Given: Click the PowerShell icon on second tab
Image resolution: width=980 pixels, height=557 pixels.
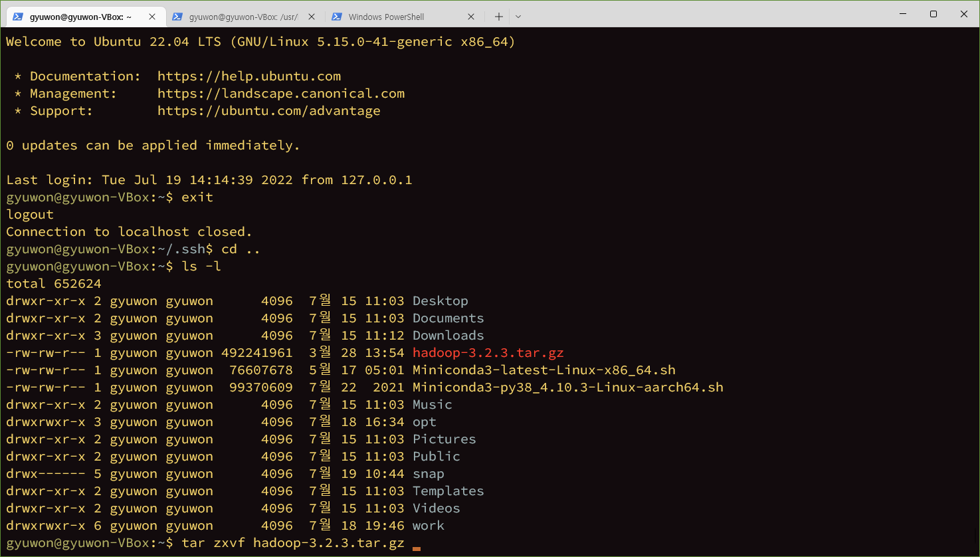Looking at the screenshot, I should click(177, 17).
